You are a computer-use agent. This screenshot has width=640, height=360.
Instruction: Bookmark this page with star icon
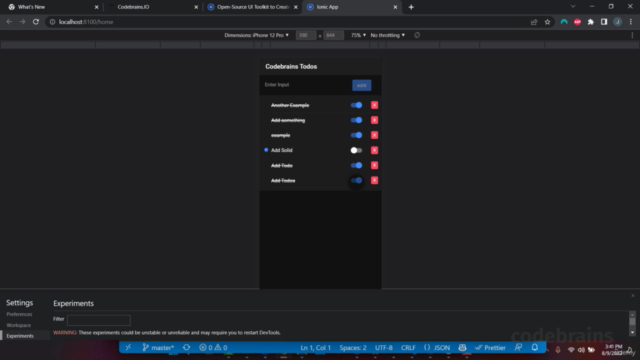547,22
